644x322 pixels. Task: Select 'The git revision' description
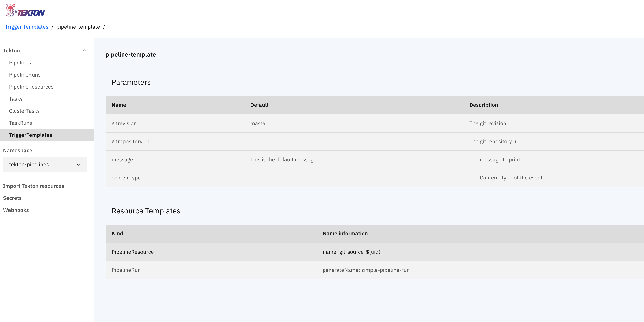pos(488,123)
